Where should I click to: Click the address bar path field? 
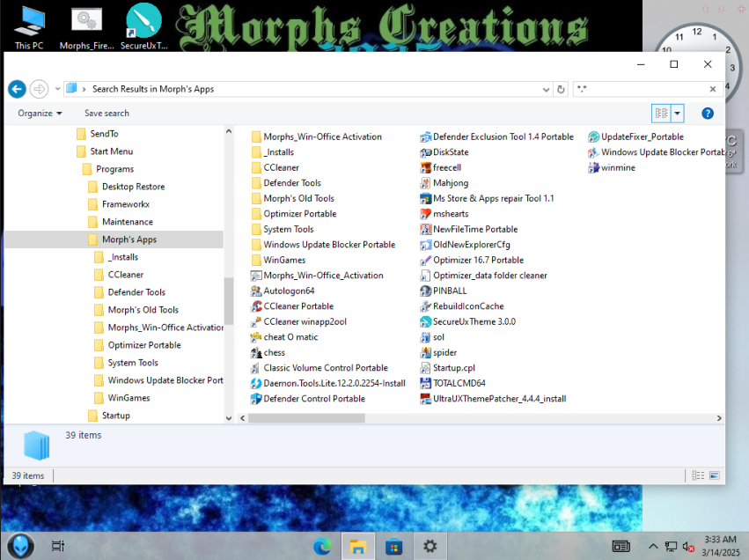pyautogui.click(x=304, y=89)
